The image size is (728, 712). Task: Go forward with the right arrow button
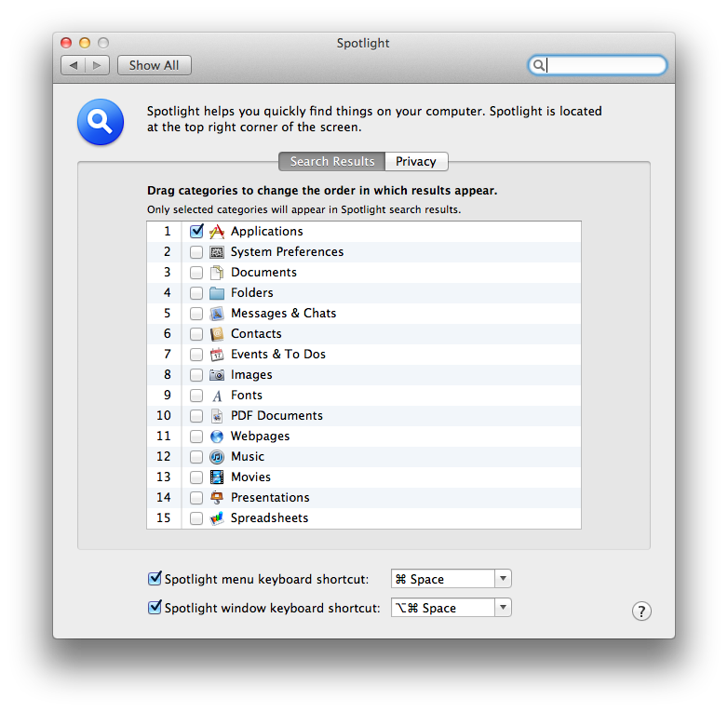tap(97, 65)
